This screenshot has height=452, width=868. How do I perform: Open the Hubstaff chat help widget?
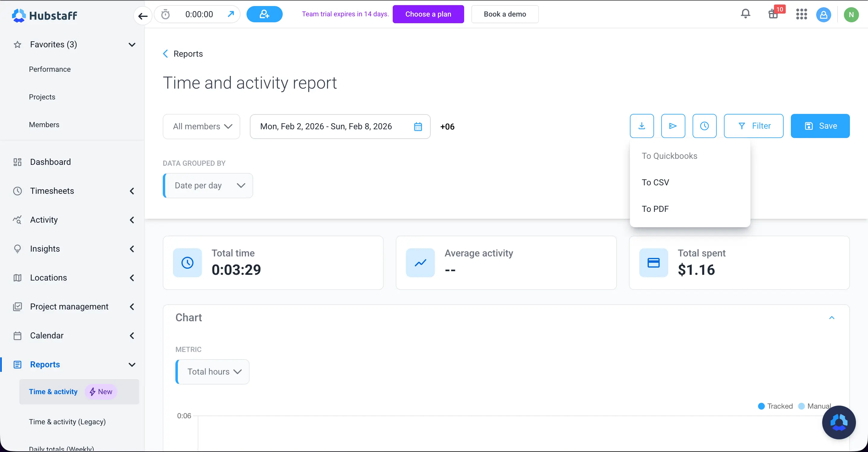click(x=839, y=422)
